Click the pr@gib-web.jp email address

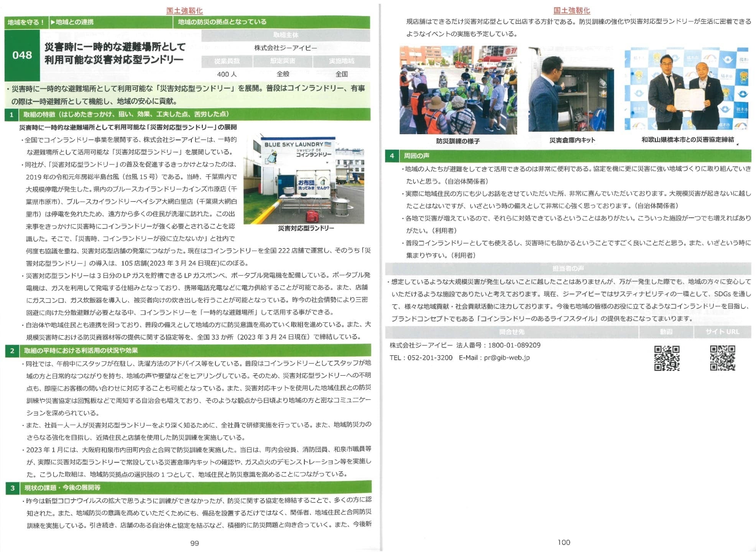(506, 358)
